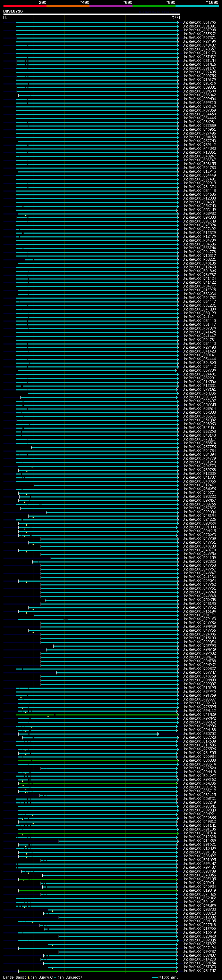Open hit UniRef100_Q9ZP08

(x=199, y=30)
